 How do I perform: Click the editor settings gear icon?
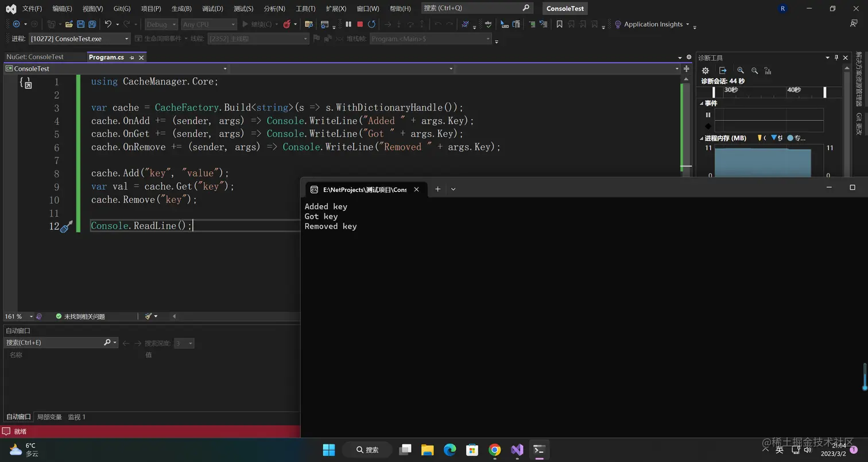tap(689, 57)
